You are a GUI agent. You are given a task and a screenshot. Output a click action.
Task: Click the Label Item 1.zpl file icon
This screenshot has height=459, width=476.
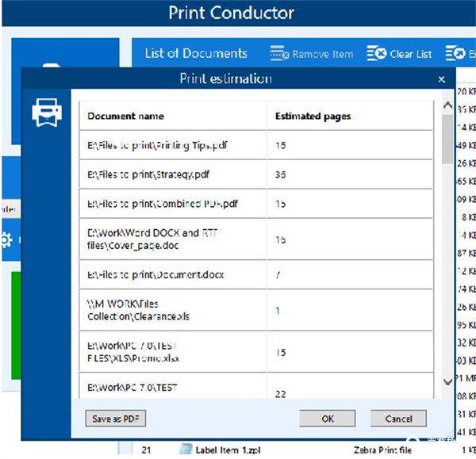[x=186, y=449]
